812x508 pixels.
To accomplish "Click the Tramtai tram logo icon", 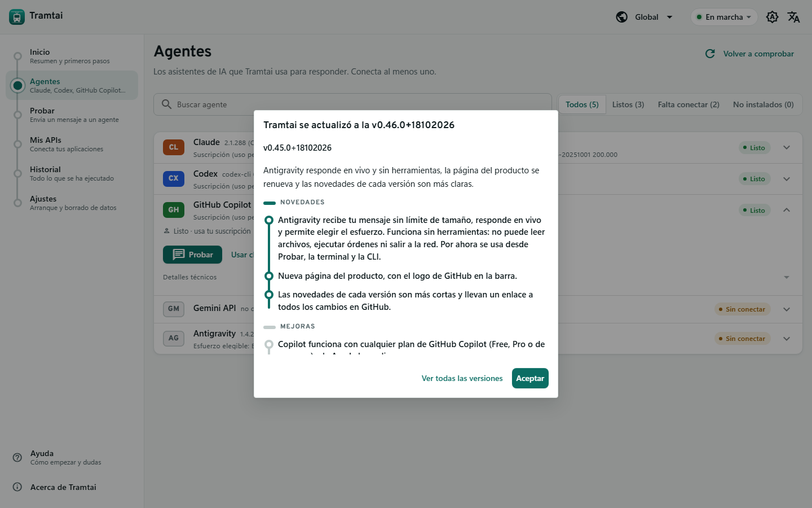I will click(17, 17).
